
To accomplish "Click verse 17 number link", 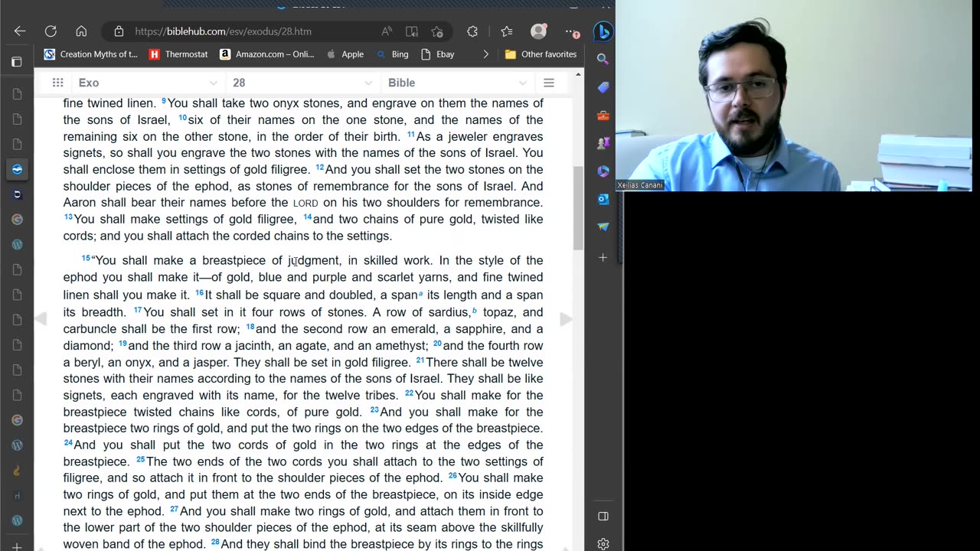I will (138, 311).
